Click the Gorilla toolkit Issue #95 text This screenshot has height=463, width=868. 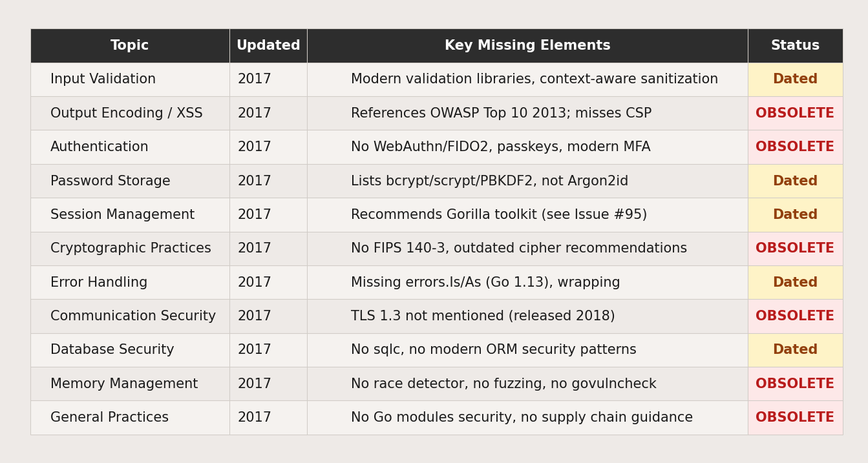pos(498,215)
